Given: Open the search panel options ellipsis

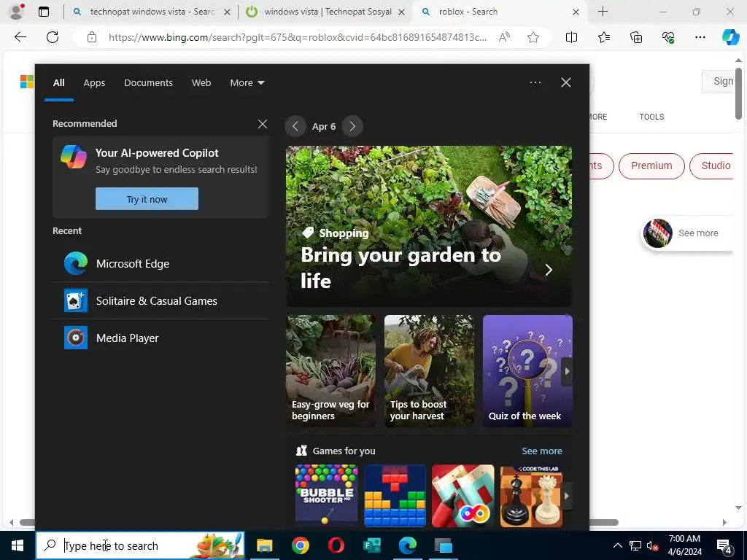Looking at the screenshot, I should [535, 82].
